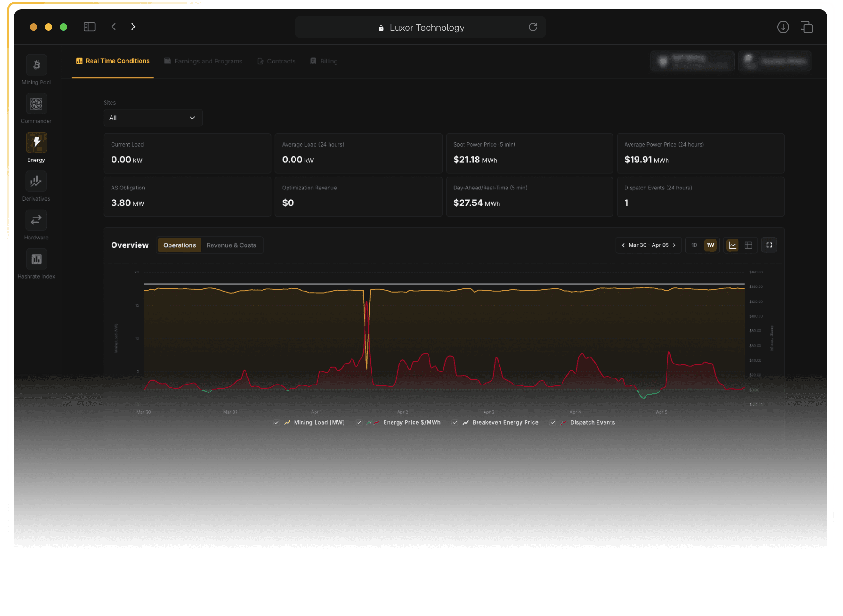Select the Revenue & Costs overview tab

click(x=232, y=245)
